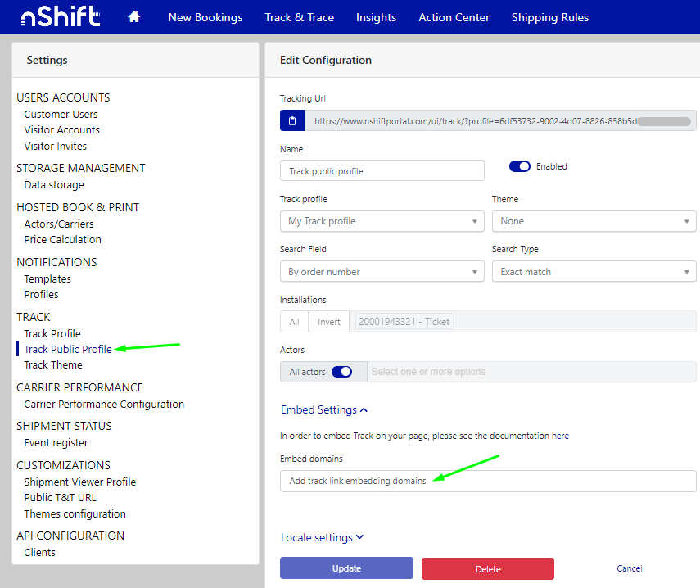Select installation tag 20001943321 - Ticket
700x588 pixels.
click(404, 322)
